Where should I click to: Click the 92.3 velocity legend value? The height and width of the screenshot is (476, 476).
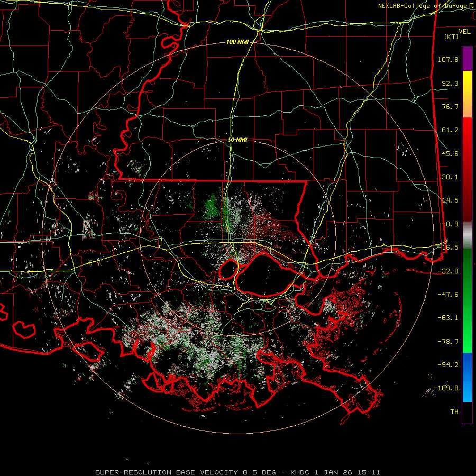(450, 83)
